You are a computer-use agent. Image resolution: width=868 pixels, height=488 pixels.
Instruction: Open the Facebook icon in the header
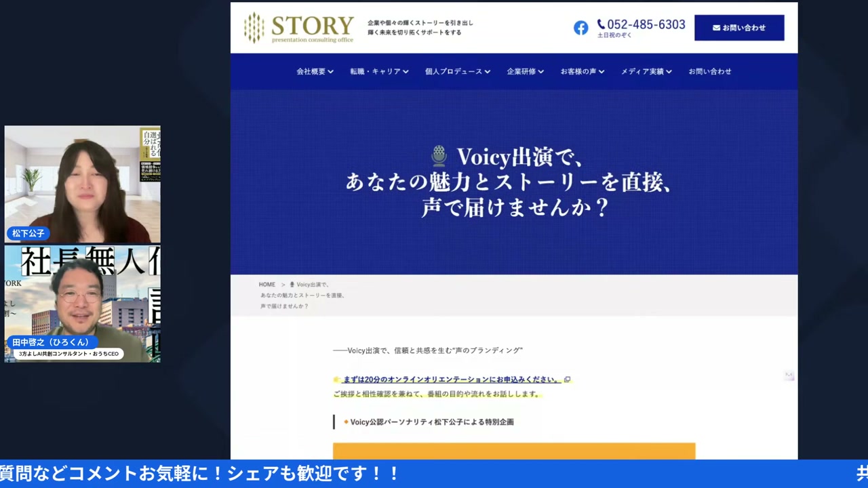click(x=581, y=28)
